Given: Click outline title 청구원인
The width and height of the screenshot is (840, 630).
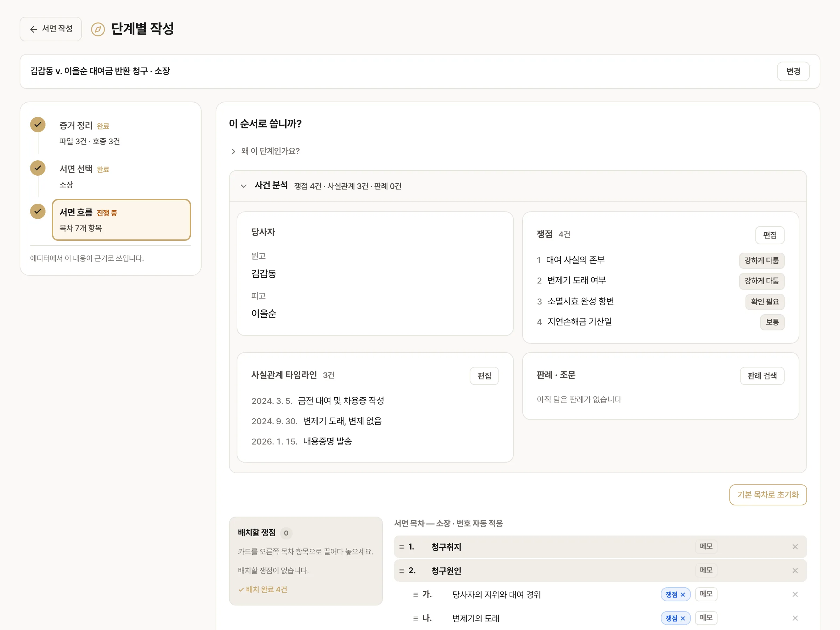Looking at the screenshot, I should coord(446,571).
